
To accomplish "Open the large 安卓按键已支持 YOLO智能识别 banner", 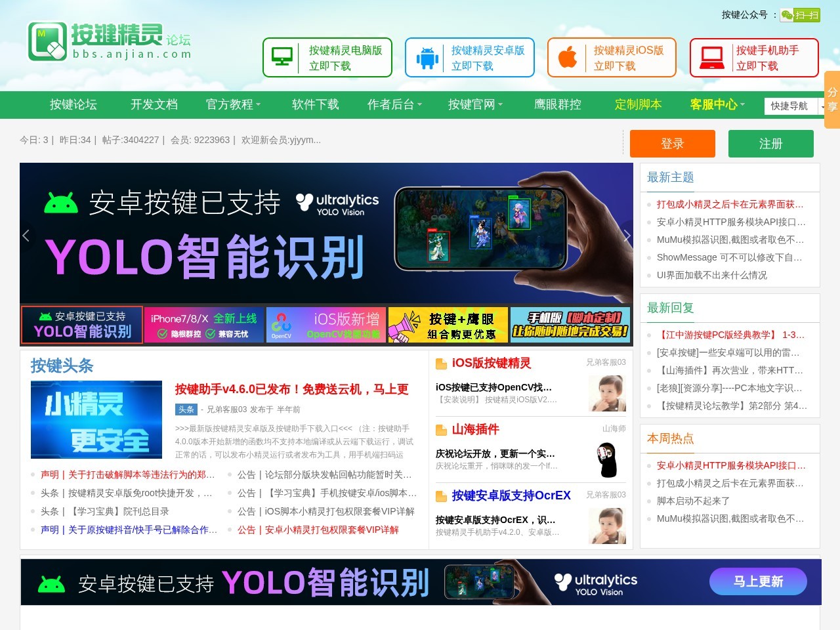I will [x=326, y=232].
